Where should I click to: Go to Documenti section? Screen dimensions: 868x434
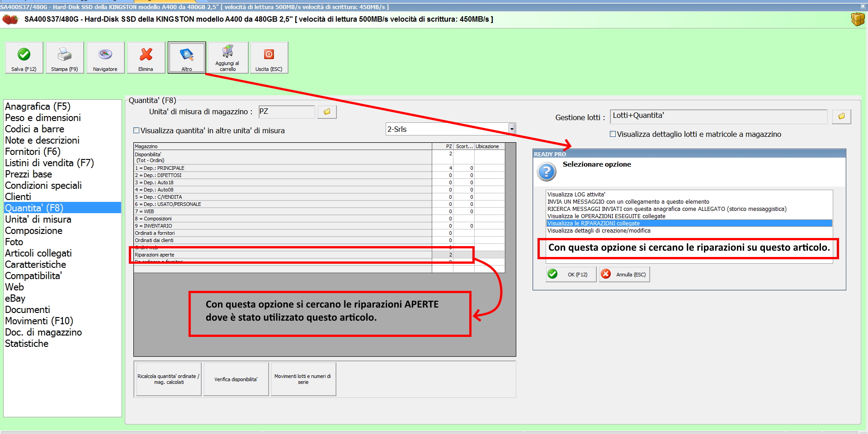(x=28, y=309)
